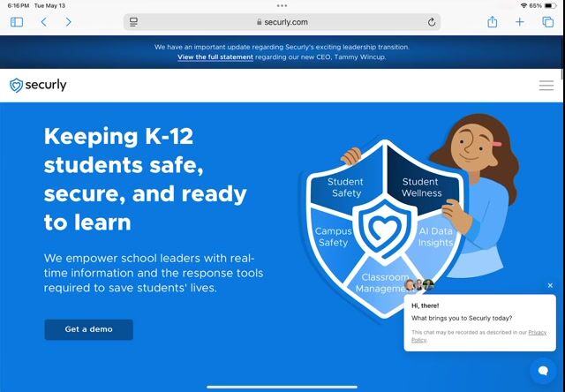Screen dimensions: 565x392
Task: Open the chat bubble launcher
Action: [x=543, y=371]
